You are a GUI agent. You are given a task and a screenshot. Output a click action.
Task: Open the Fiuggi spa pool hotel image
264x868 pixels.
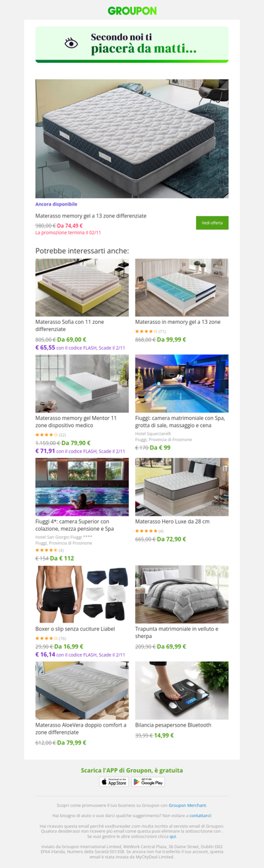pos(182,383)
